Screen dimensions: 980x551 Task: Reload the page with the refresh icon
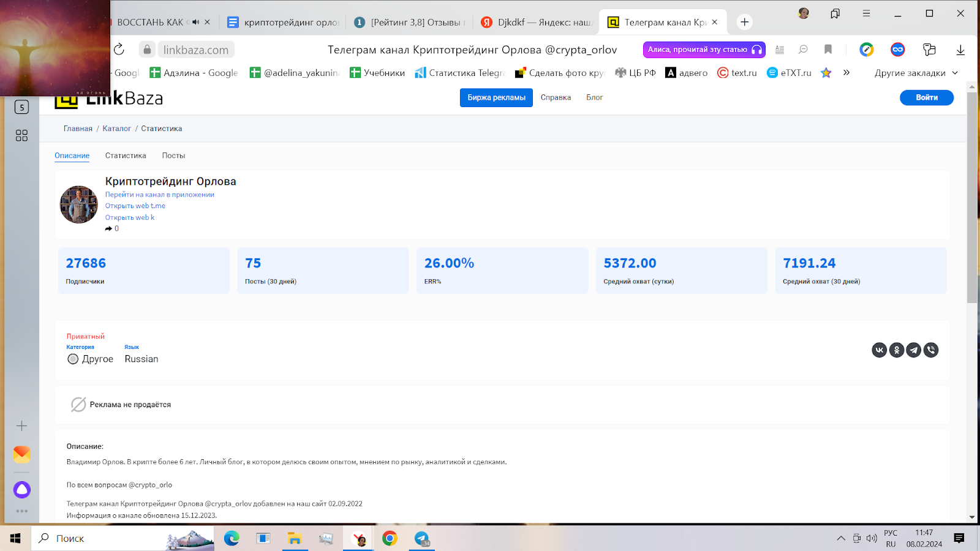pos(119,50)
